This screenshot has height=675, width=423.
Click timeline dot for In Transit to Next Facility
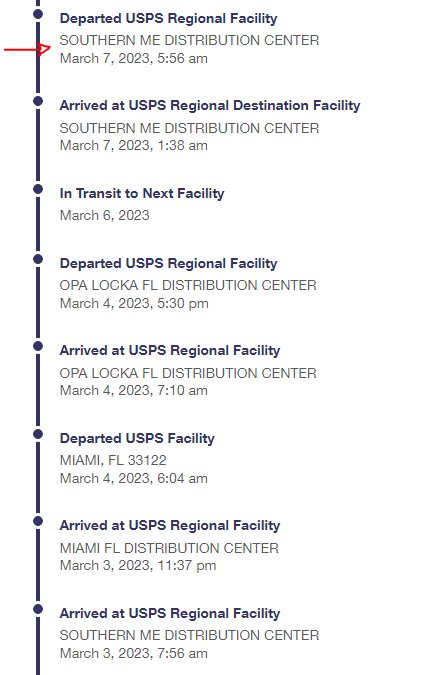38,189
